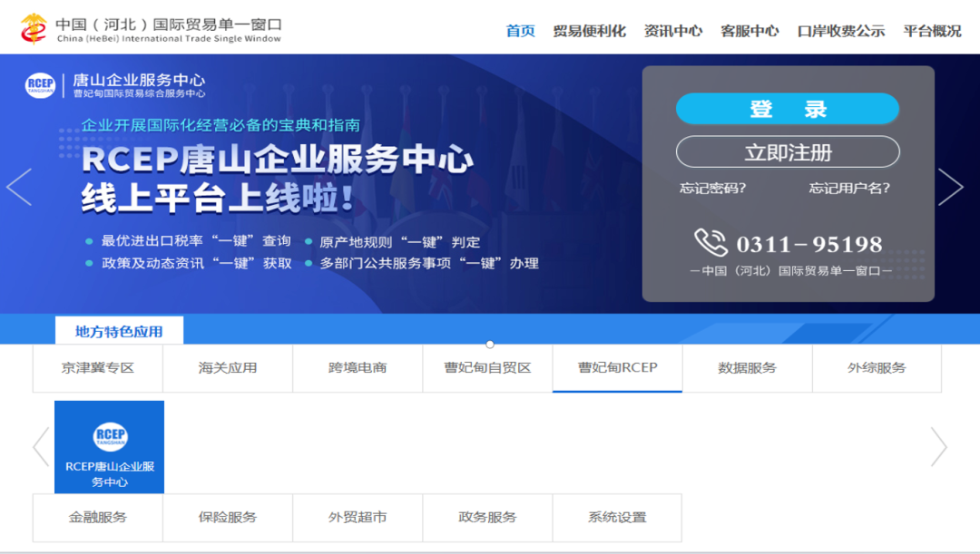
Task: Switch to the 京津冀专区 category tab
Action: pyautogui.click(x=97, y=368)
